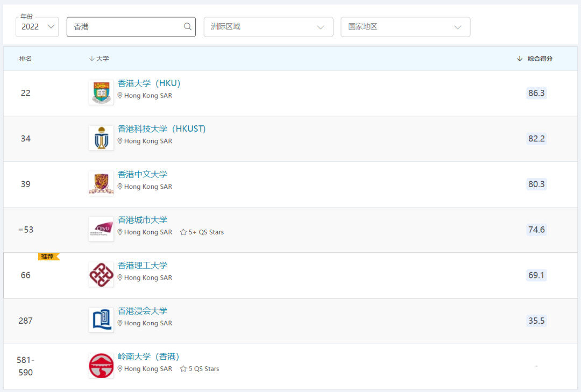Open the 岭南大学 (香港) link
Viewport: 581px width, 392px height.
pyautogui.click(x=148, y=357)
